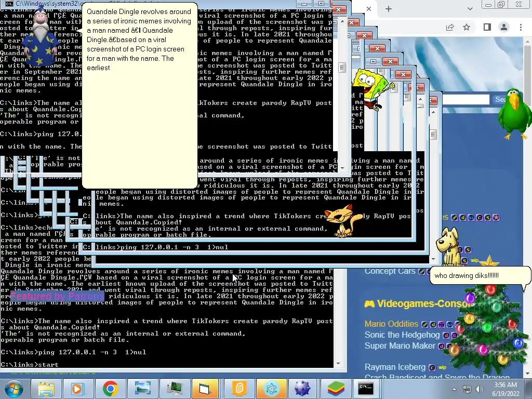Open the orange B app in taskbar
The image size is (532, 399).
click(x=239, y=389)
